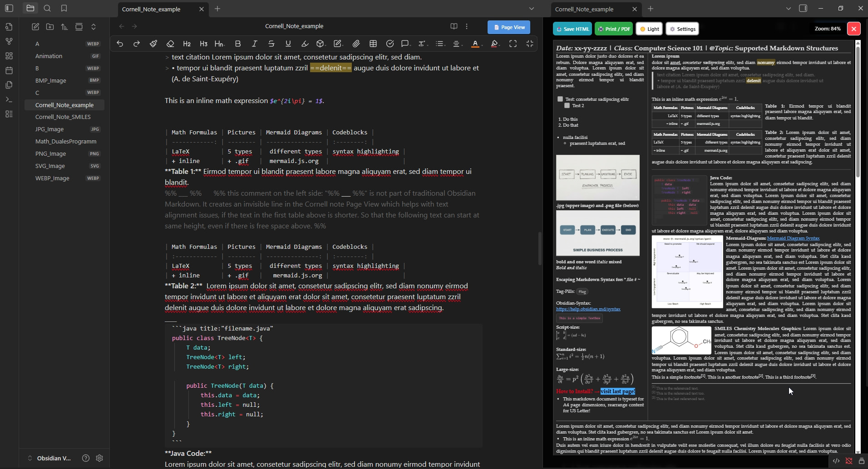The width and height of the screenshot is (868, 469).
Task: Tick the 'Test 2' checkbox in preview
Action: pos(567,105)
